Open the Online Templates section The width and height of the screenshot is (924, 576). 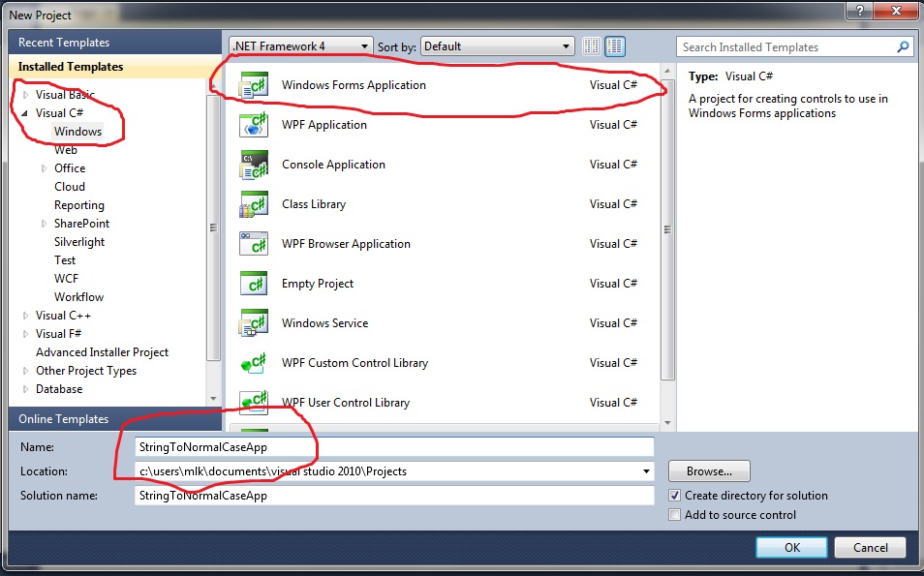[115, 419]
